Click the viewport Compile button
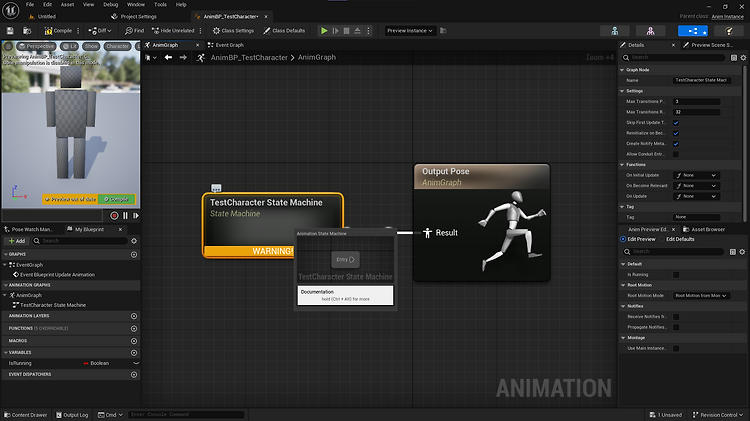Viewport: 750px width, 421px height. (117, 199)
